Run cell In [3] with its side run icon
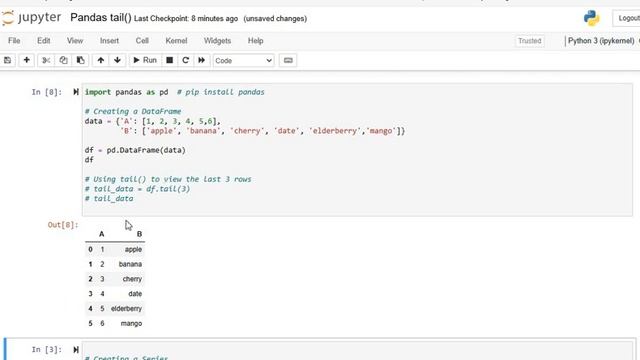 point(76,349)
